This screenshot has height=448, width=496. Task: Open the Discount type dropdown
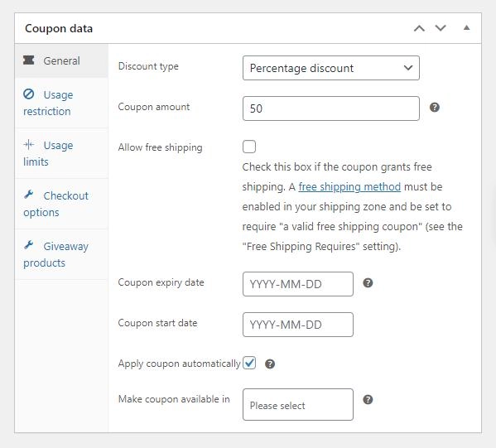[331, 68]
